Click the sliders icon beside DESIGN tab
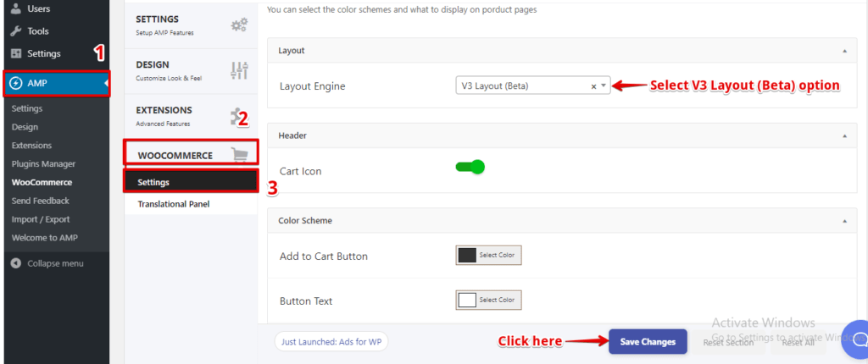 click(x=240, y=70)
